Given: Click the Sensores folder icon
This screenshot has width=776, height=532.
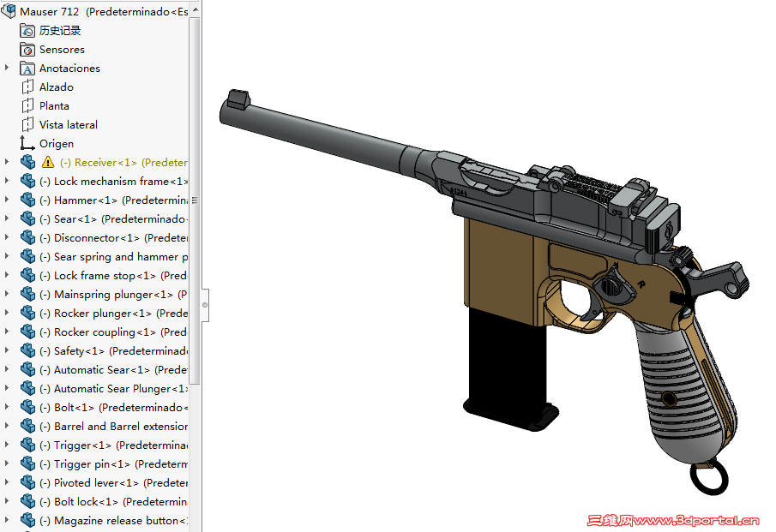Looking at the screenshot, I should (27, 50).
